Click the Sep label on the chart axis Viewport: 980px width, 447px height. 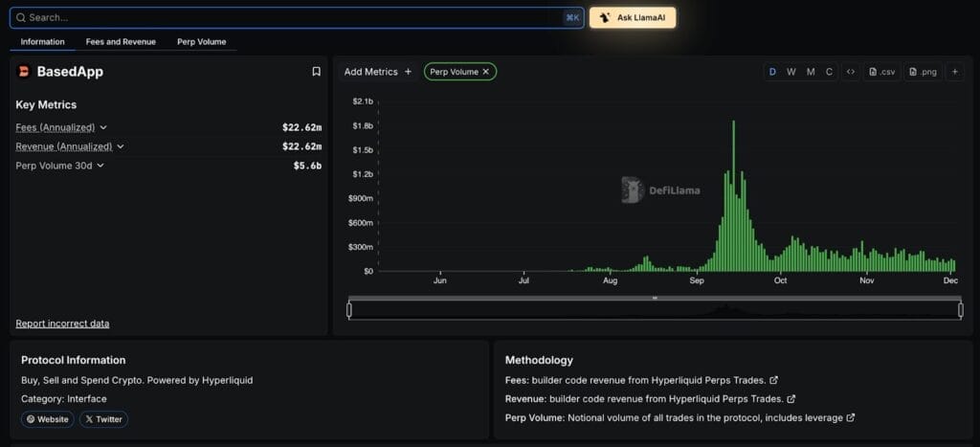(x=697, y=281)
